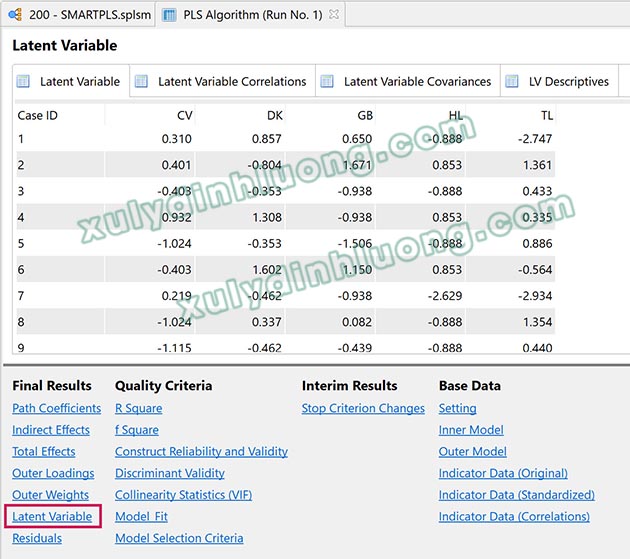Click the TL column header

[x=547, y=116]
